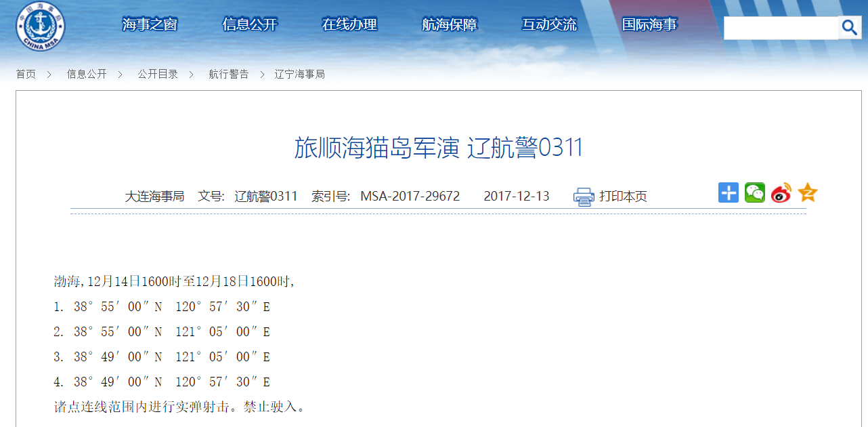Screen dimensions: 868x427
Task: Click the blue plus share icon
Action: click(729, 193)
